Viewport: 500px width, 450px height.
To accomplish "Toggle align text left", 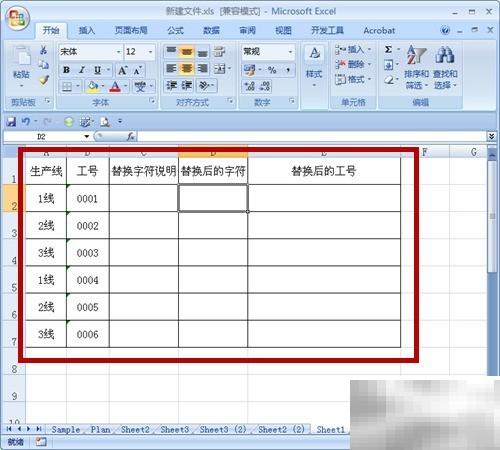I will 171,69.
